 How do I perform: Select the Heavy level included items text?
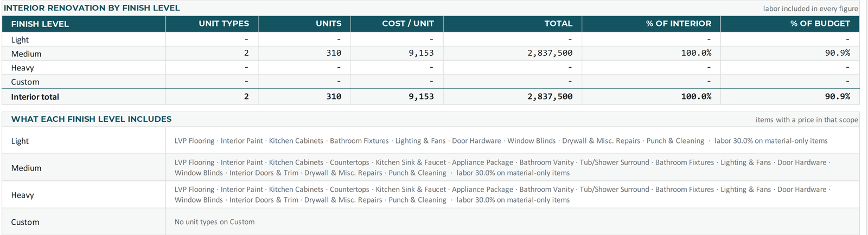click(502, 194)
